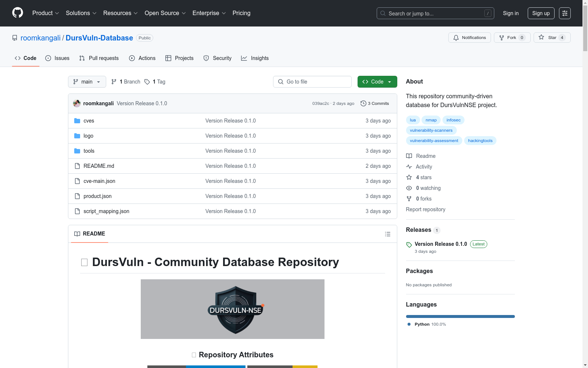Select the README tab
This screenshot has height=368, width=588.
click(90, 234)
